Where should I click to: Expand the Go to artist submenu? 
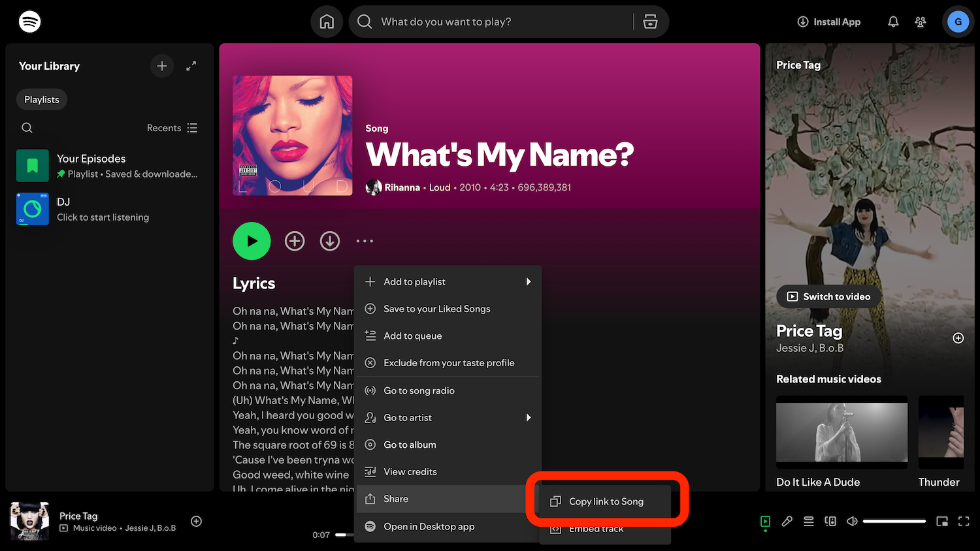(449, 417)
